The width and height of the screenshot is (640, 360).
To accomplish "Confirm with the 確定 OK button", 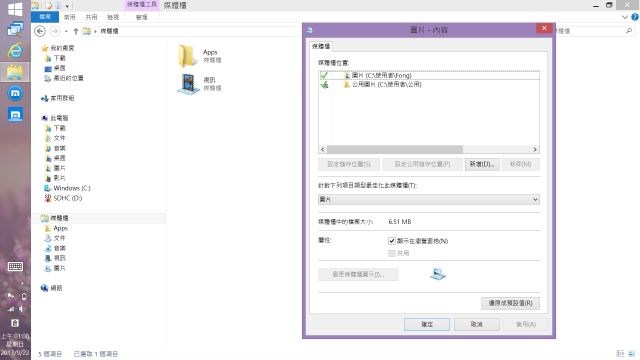I will pyautogui.click(x=427, y=324).
